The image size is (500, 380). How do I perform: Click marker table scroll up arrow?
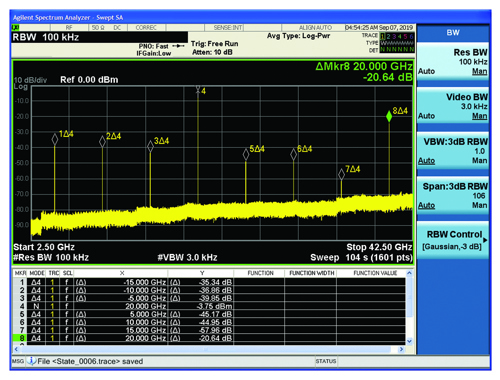(x=410, y=273)
